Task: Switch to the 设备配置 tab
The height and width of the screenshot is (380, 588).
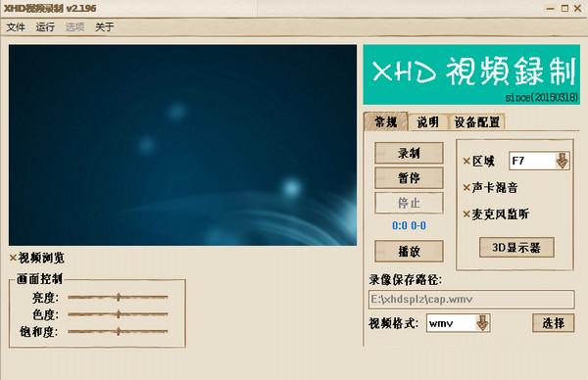Action: [x=476, y=122]
